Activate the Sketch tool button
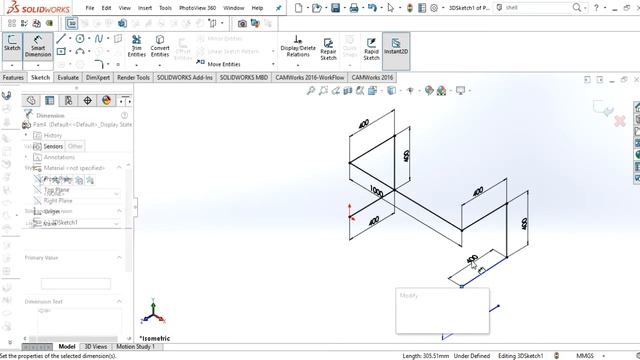This screenshot has width=640, height=360. (12, 46)
